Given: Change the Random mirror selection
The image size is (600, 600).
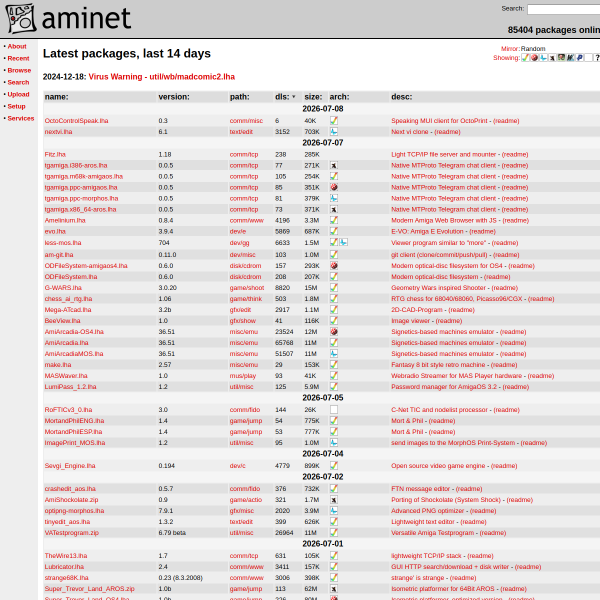Looking at the screenshot, I should 533,49.
